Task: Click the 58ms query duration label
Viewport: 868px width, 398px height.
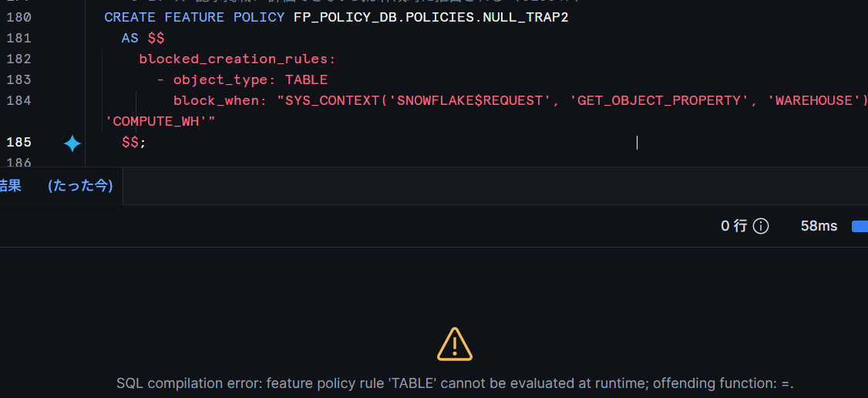Action: (x=819, y=226)
